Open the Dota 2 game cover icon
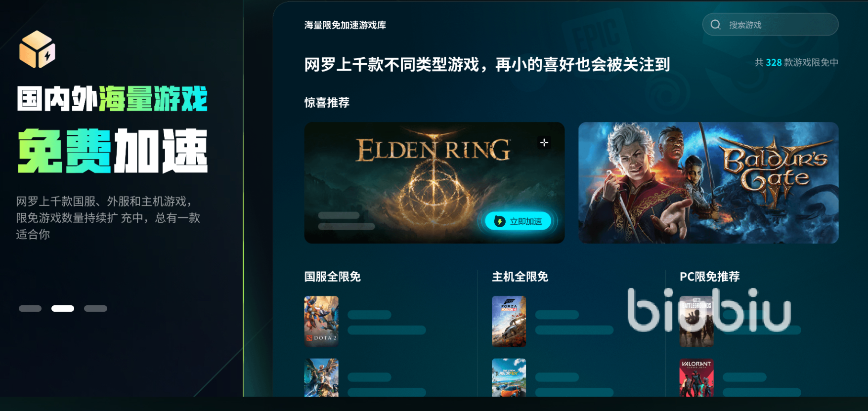This screenshot has height=411, width=868. tap(321, 321)
